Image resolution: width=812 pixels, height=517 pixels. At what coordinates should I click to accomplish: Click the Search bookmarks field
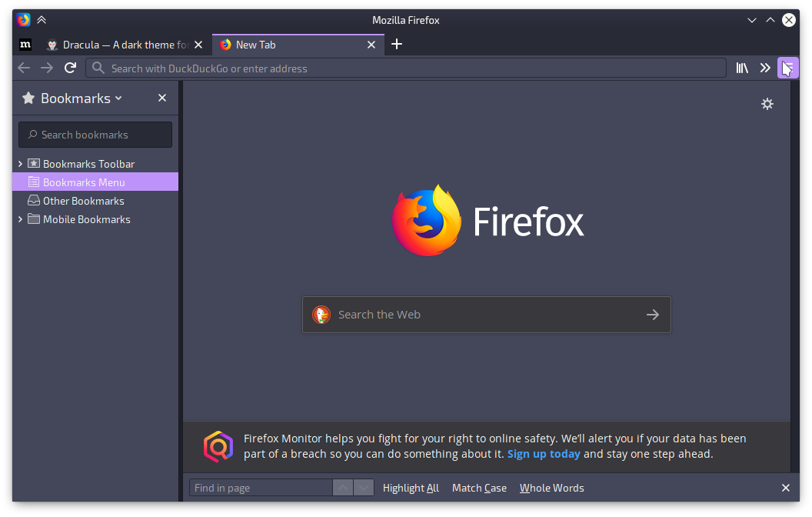click(95, 135)
